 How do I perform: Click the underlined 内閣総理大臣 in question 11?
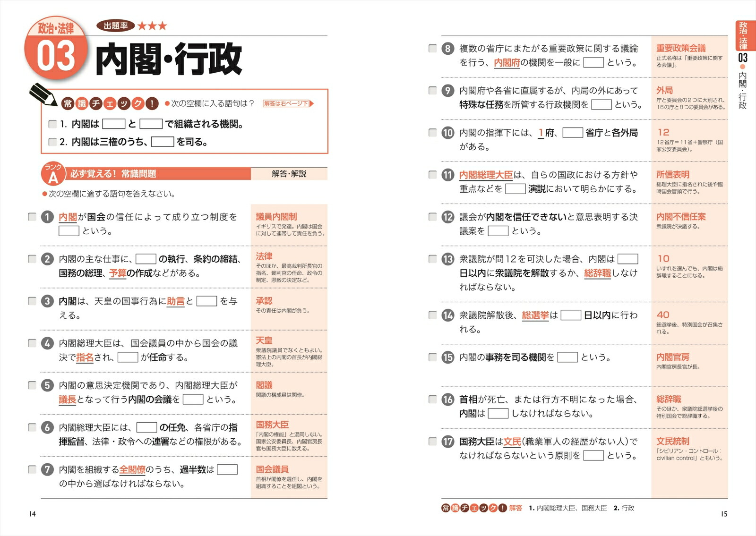pos(486,175)
